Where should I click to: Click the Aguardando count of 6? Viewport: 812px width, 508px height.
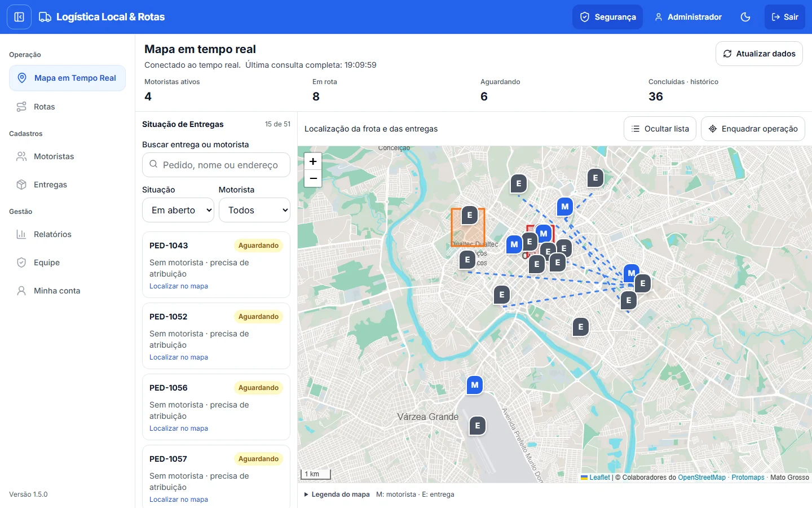coord(484,97)
